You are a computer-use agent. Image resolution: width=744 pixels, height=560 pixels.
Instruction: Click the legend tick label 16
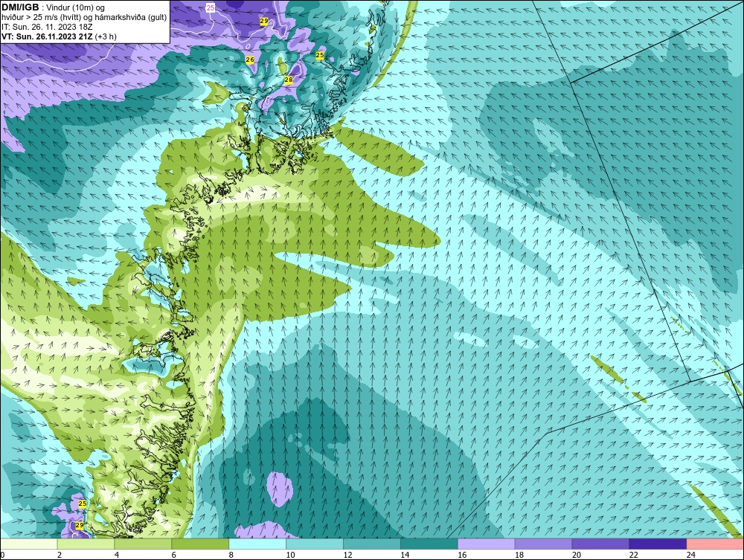[x=462, y=555]
